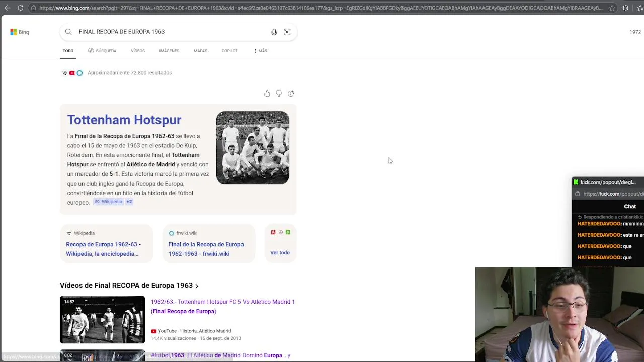This screenshot has height=362, width=644.
Task: Click the browser address bar URL
Action: click(x=320, y=8)
